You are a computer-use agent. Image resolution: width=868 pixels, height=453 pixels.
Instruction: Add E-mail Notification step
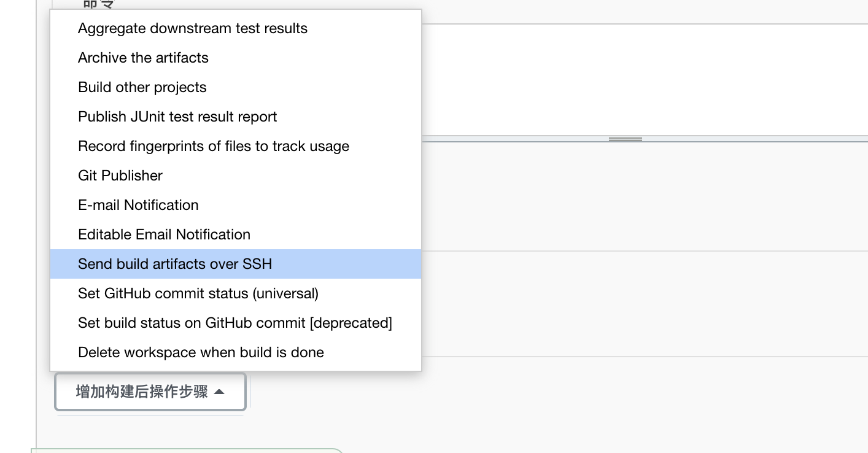point(138,205)
